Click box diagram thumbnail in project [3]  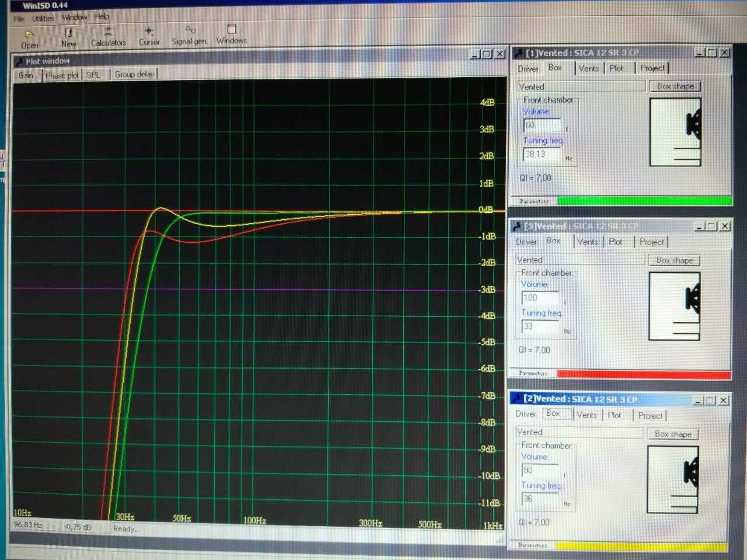click(x=674, y=306)
